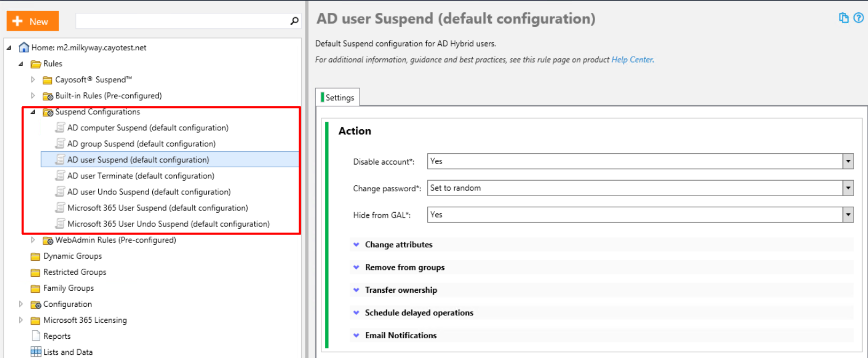Expand Built-in Rules (Pre-configured)
Viewport: 868px width, 358px height.
click(33, 96)
